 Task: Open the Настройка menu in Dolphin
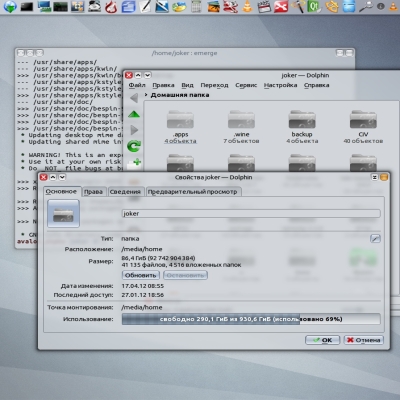(280, 85)
